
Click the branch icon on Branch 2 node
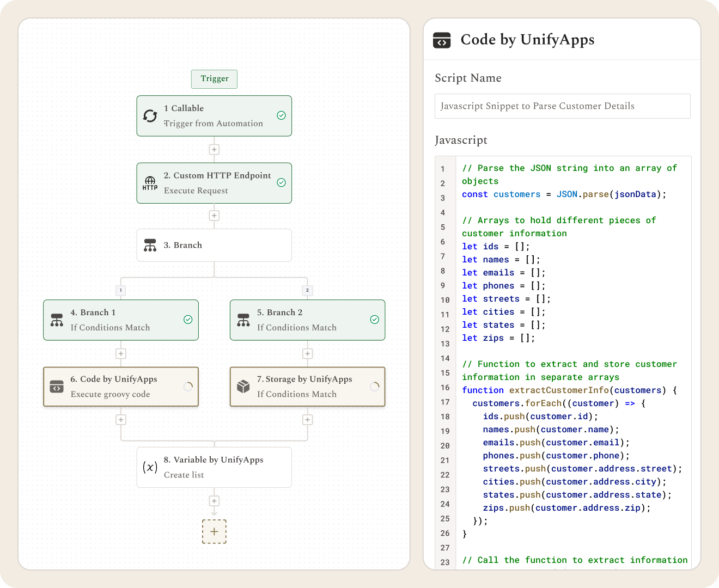click(x=243, y=320)
